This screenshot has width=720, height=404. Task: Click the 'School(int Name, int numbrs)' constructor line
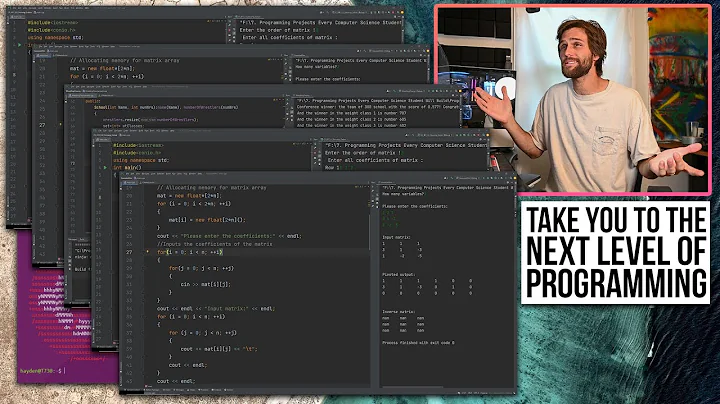tap(166, 107)
